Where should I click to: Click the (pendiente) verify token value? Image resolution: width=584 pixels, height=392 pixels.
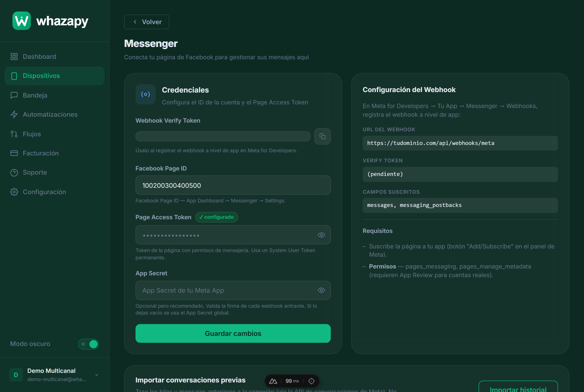[460, 174]
